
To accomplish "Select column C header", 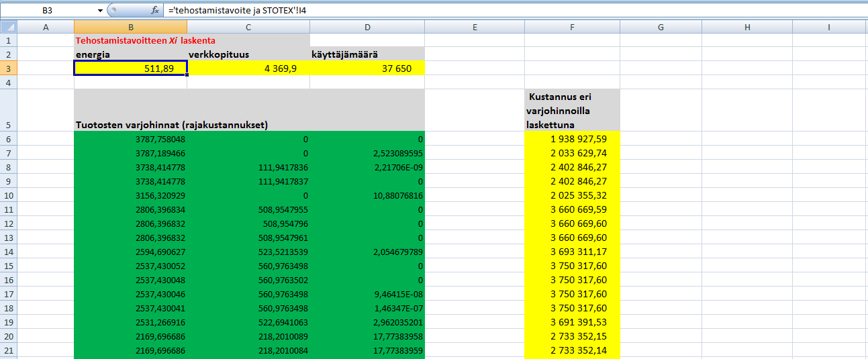I will click(x=248, y=27).
